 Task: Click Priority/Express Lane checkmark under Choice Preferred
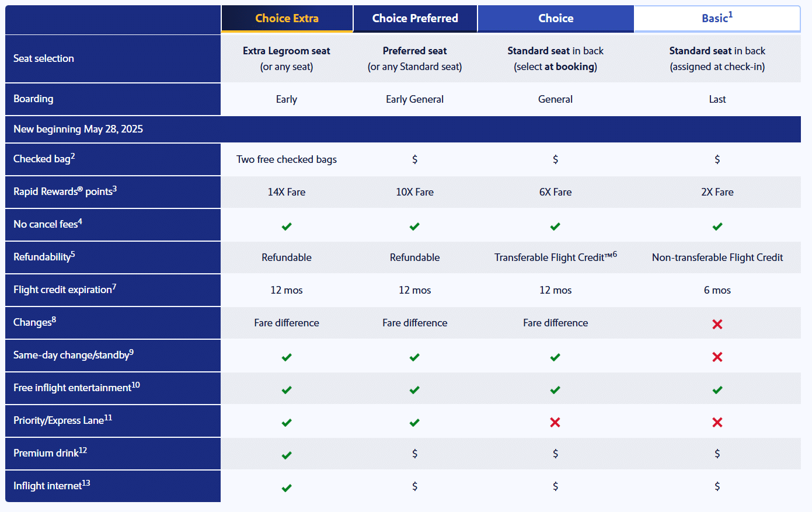click(x=414, y=423)
